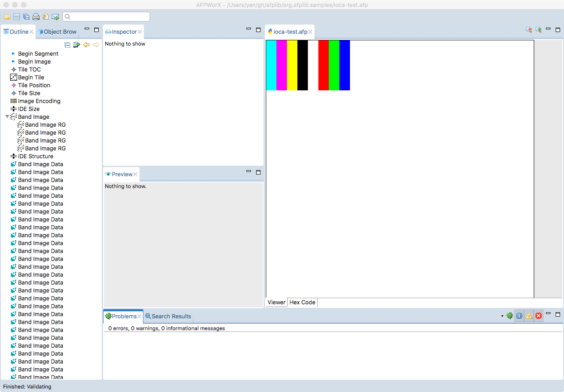The width and height of the screenshot is (564, 392).
Task: Navigate forward with the Outline forward arrow
Action: click(96, 44)
